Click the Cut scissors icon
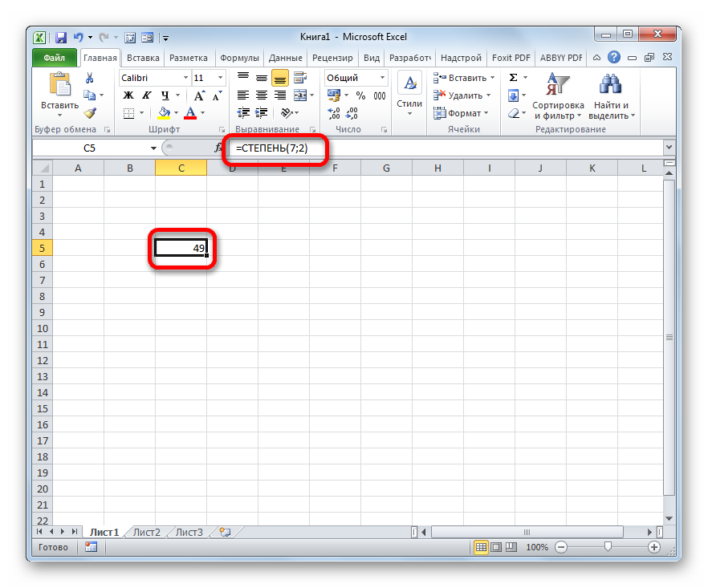Image resolution: width=708 pixels, height=588 pixels. click(90, 78)
